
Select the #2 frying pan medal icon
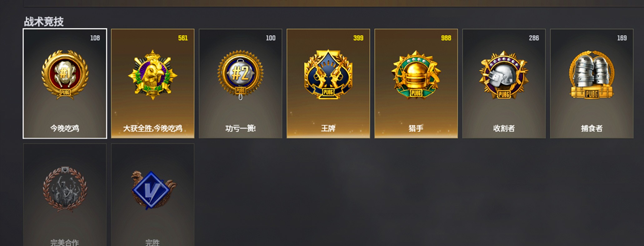(240, 75)
